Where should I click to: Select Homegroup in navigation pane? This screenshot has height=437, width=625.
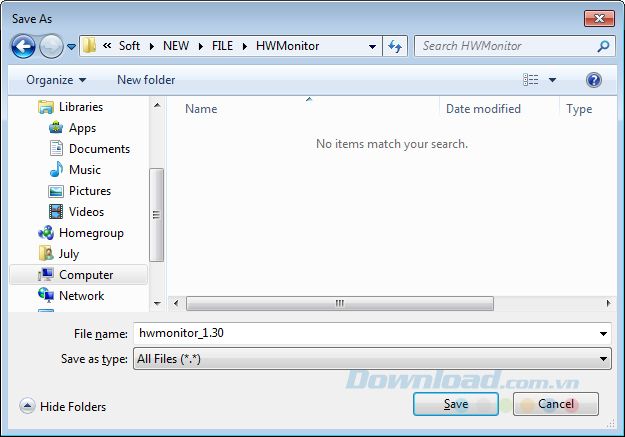[91, 233]
